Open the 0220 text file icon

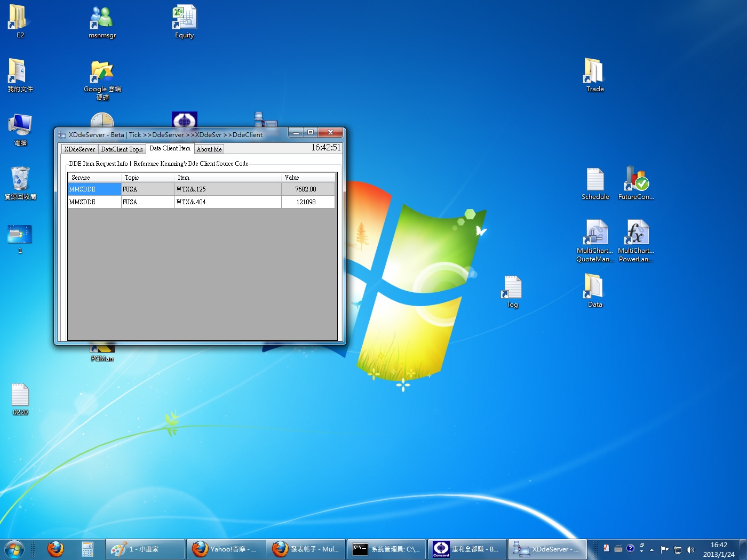tap(20, 399)
